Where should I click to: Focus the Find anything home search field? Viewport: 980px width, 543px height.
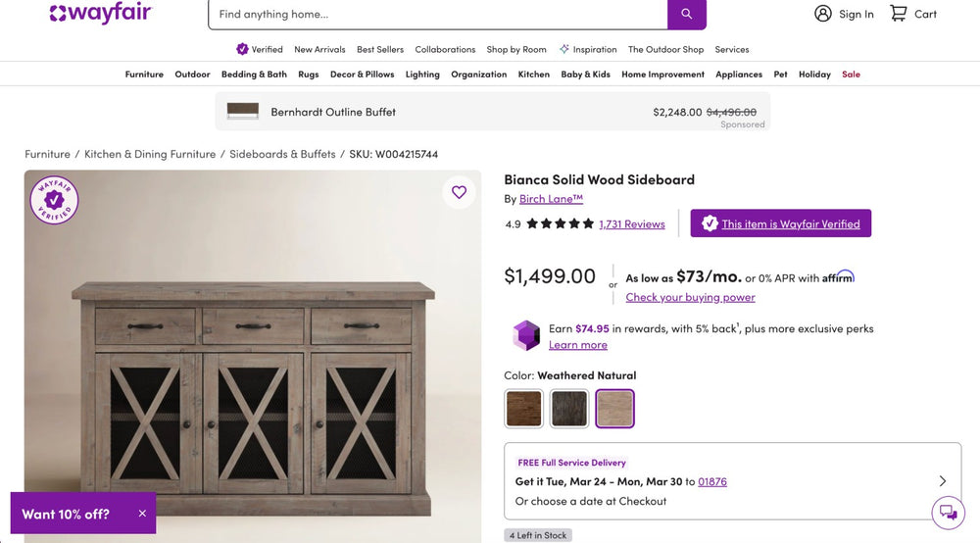pyautogui.click(x=437, y=15)
